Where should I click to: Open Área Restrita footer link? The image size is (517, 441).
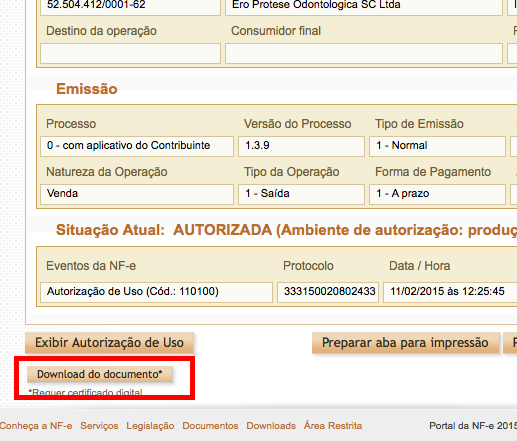(x=333, y=426)
